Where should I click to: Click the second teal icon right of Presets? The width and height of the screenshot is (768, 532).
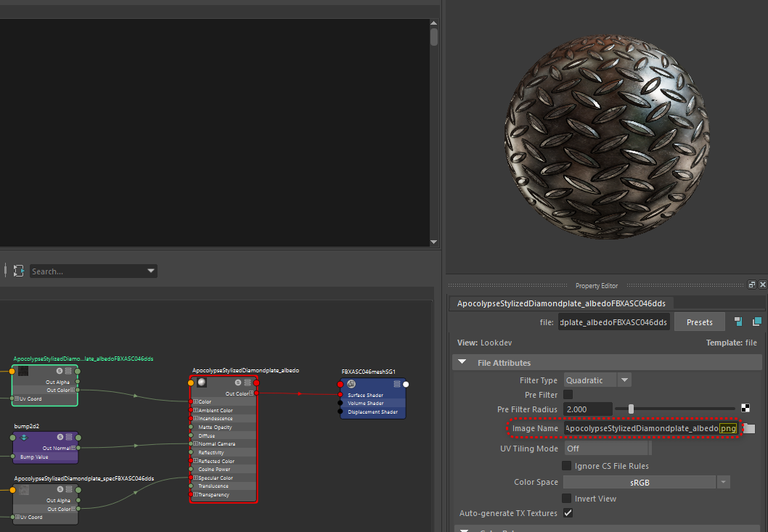(756, 322)
